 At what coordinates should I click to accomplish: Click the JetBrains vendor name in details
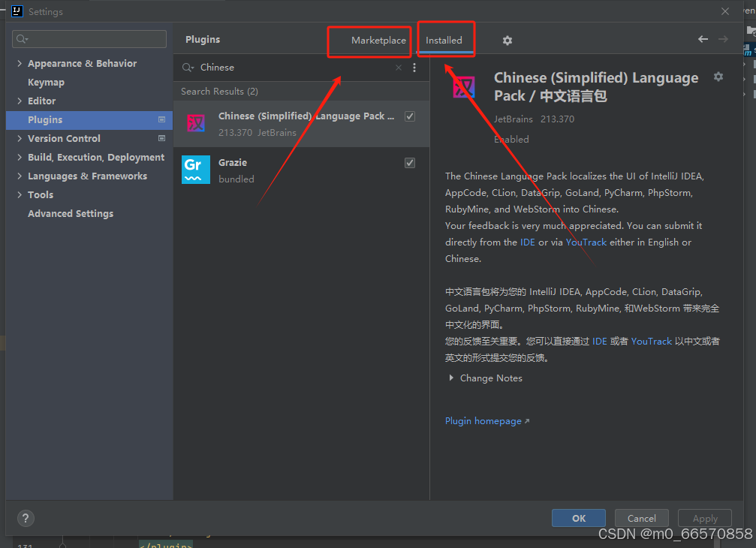coord(514,119)
